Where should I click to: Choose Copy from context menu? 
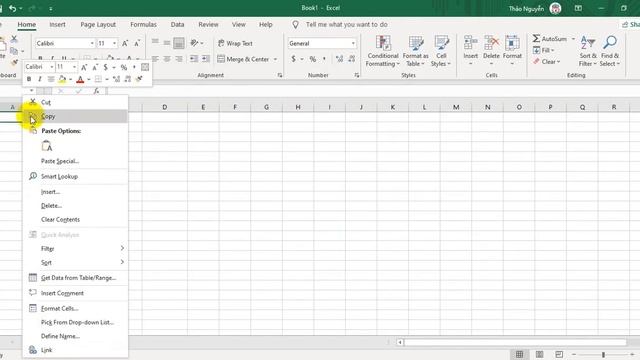pos(75,116)
